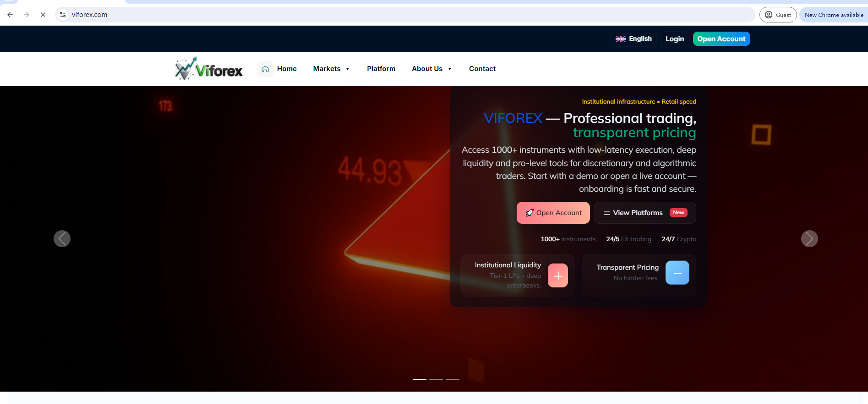This screenshot has height=404, width=868.
Task: Click the New Chrome available notice
Action: coord(834,15)
